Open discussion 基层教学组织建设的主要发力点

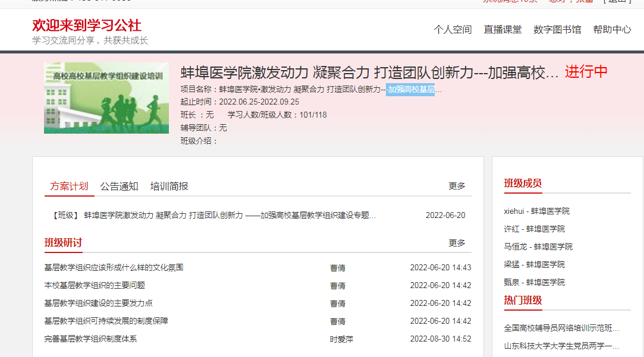pos(99,303)
